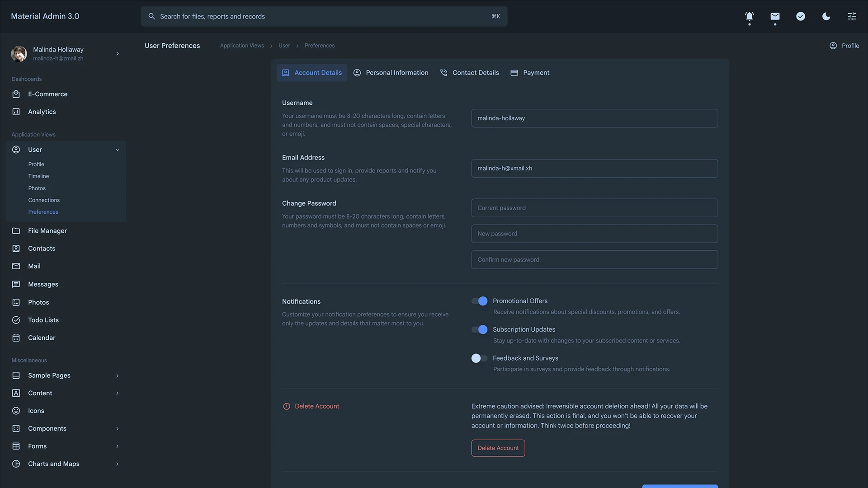Switch to the Personal Information tab
The width and height of the screenshot is (868, 488).
tap(391, 73)
